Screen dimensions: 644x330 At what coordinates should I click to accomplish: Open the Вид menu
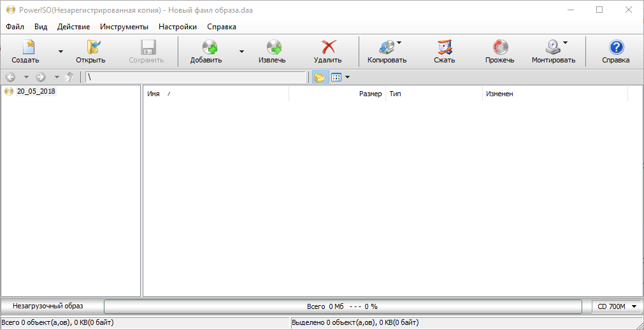click(x=41, y=27)
